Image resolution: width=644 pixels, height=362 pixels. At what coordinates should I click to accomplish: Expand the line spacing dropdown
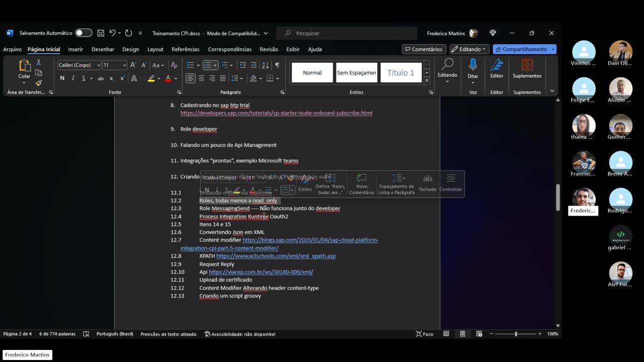[x=242, y=78]
